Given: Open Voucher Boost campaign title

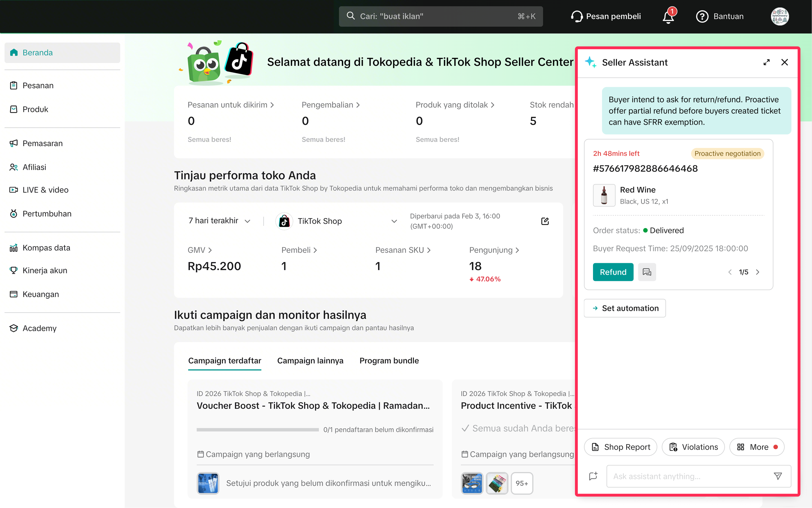Looking at the screenshot, I should [x=313, y=406].
